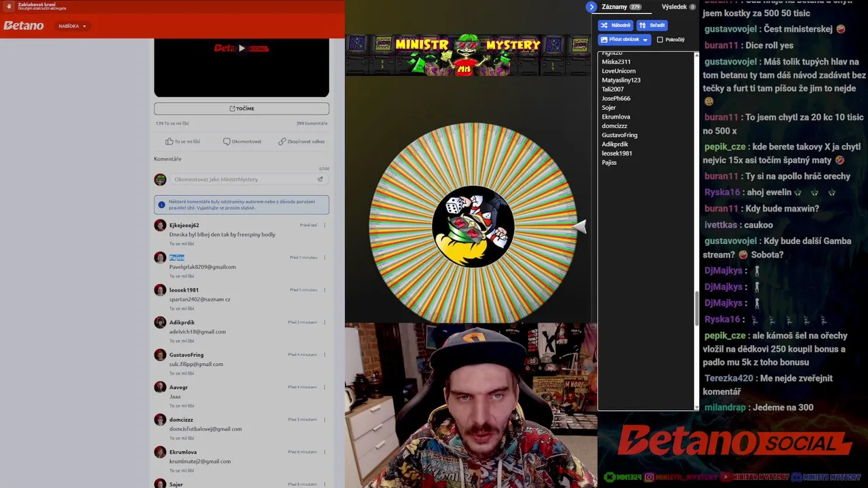Play the Betano Social video

pos(241,48)
